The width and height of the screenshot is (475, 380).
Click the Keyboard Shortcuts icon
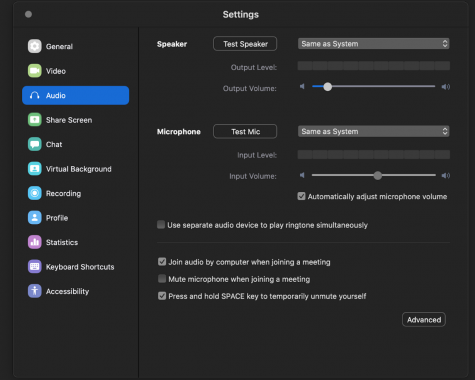point(35,267)
